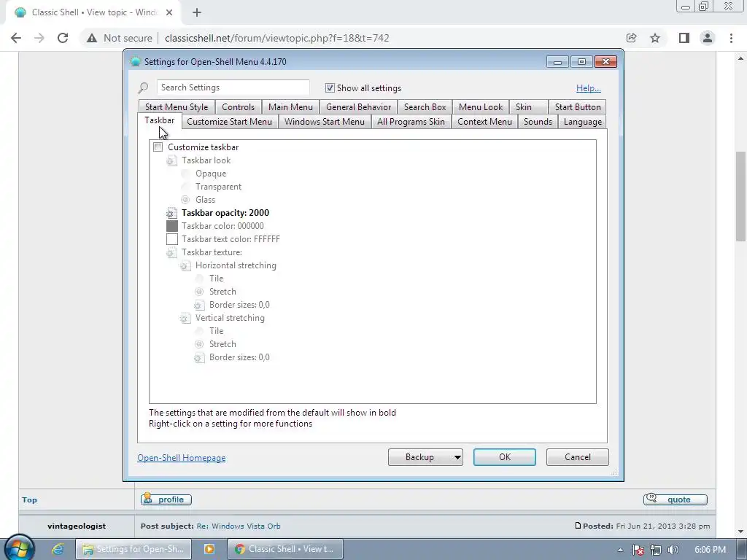Select Stretch under Vertical stretching
Viewport: 747px width, 560px height.
(199, 344)
